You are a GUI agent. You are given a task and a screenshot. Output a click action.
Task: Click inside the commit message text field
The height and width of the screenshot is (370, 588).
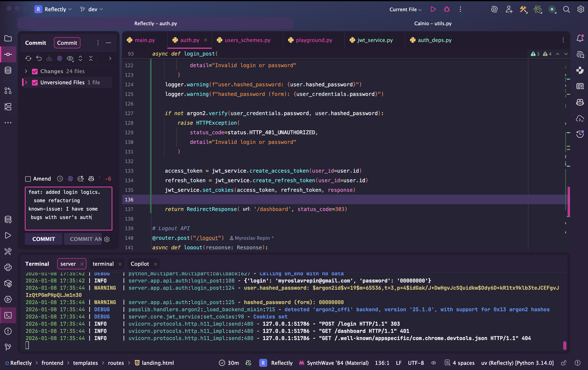pyautogui.click(x=68, y=209)
